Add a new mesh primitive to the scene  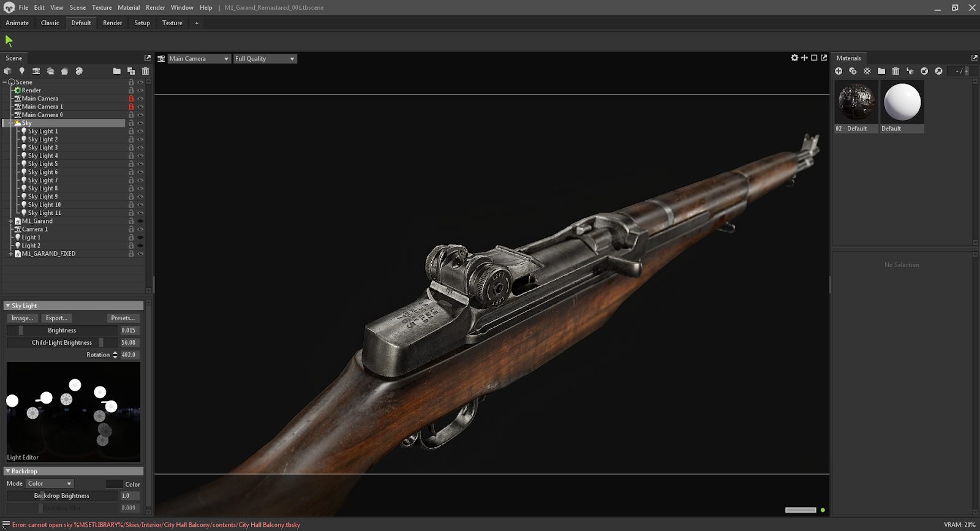(x=7, y=71)
